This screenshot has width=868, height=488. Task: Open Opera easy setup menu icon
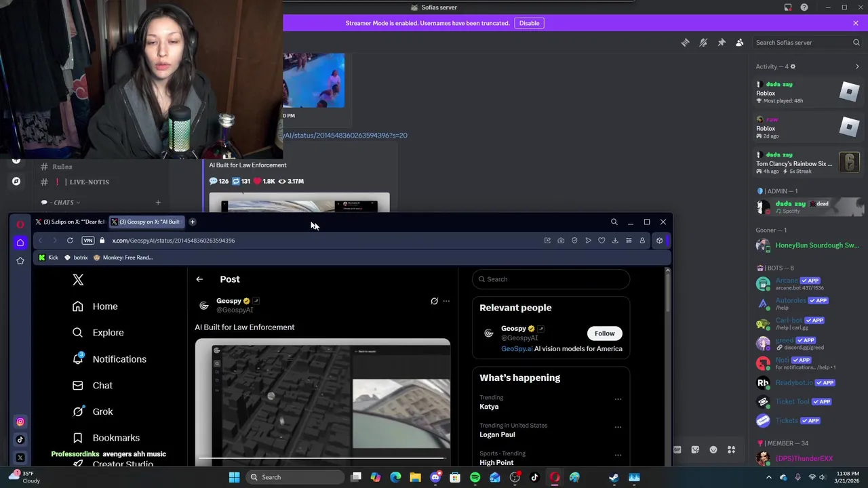pos(629,241)
